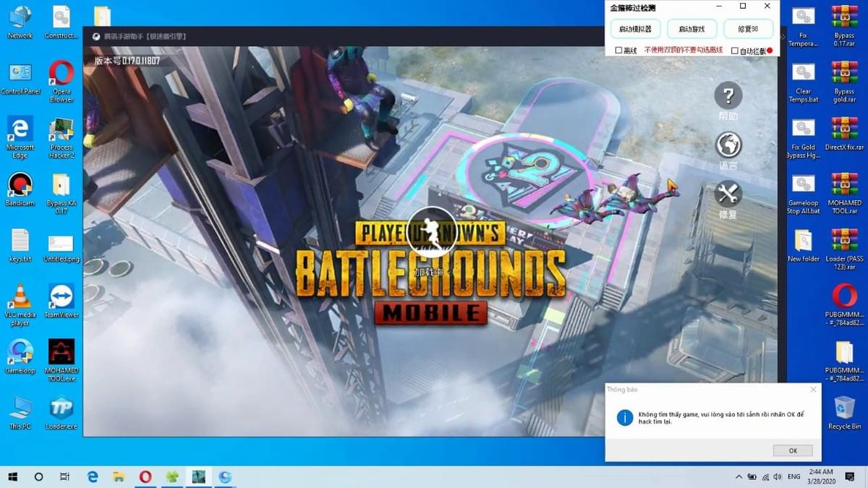Click the repair wrench icon in emulator
Screen dimensions: 868x488
coord(728,194)
